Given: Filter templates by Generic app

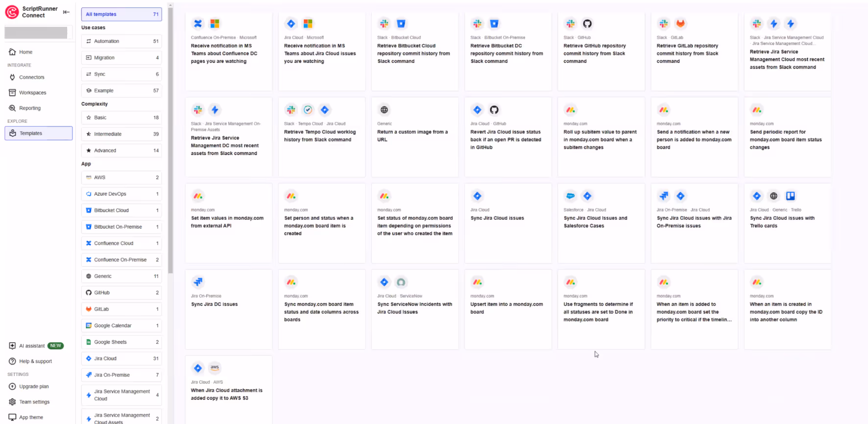Looking at the screenshot, I should tap(121, 276).
